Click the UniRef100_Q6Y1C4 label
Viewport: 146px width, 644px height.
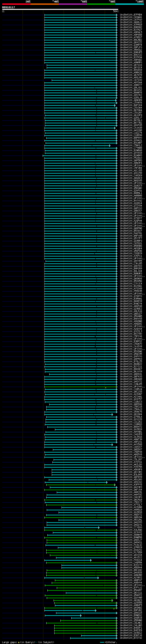point(131,67)
